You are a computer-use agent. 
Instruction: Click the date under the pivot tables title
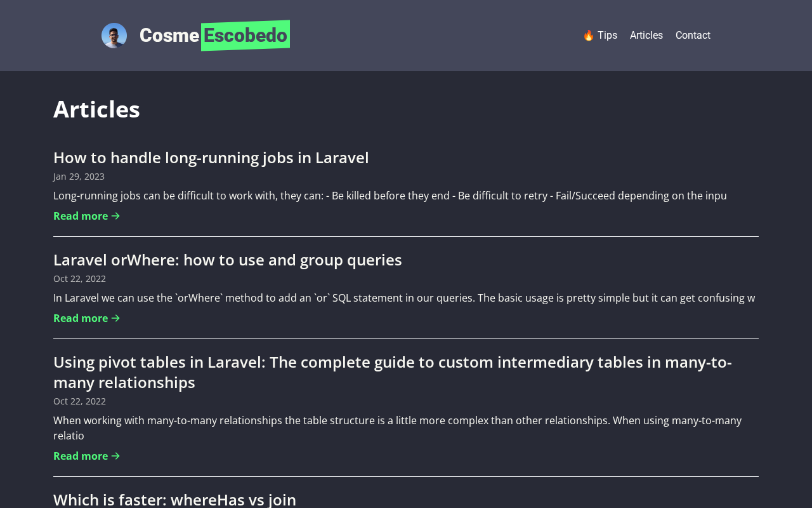tap(79, 401)
